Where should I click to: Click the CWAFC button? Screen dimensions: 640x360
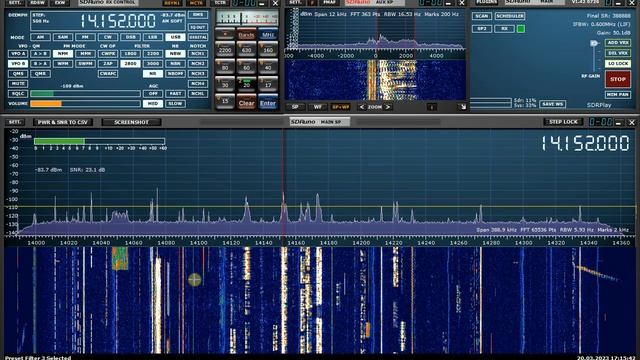[x=108, y=74]
